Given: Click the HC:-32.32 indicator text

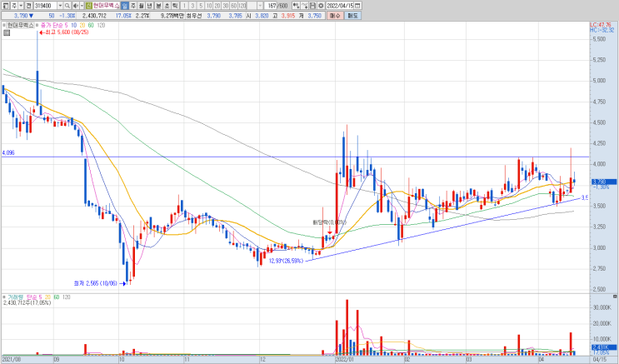Looking at the screenshot, I should [602, 30].
